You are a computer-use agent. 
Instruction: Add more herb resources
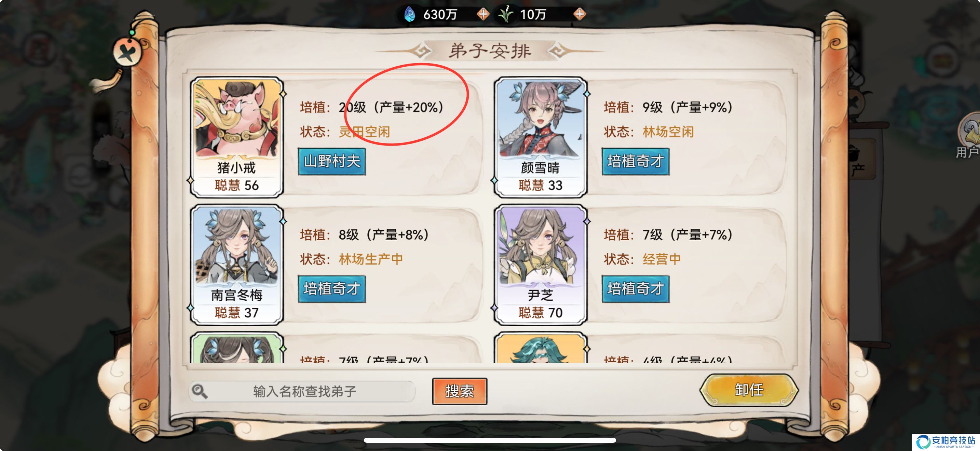[x=580, y=14]
